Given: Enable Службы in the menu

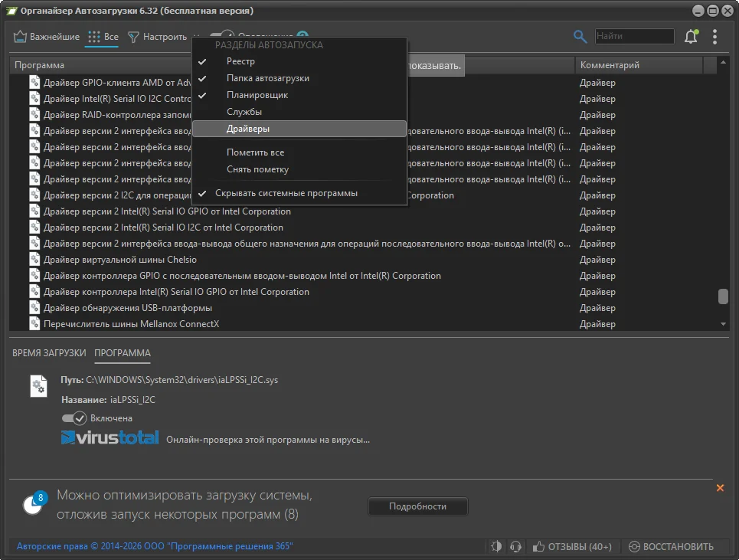Looking at the screenshot, I should point(299,112).
